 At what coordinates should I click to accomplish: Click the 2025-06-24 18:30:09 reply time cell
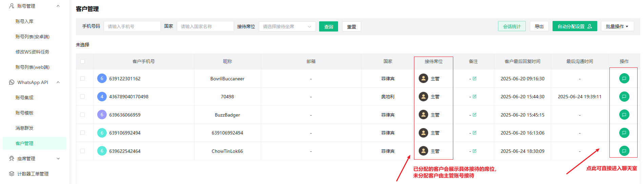522,151
